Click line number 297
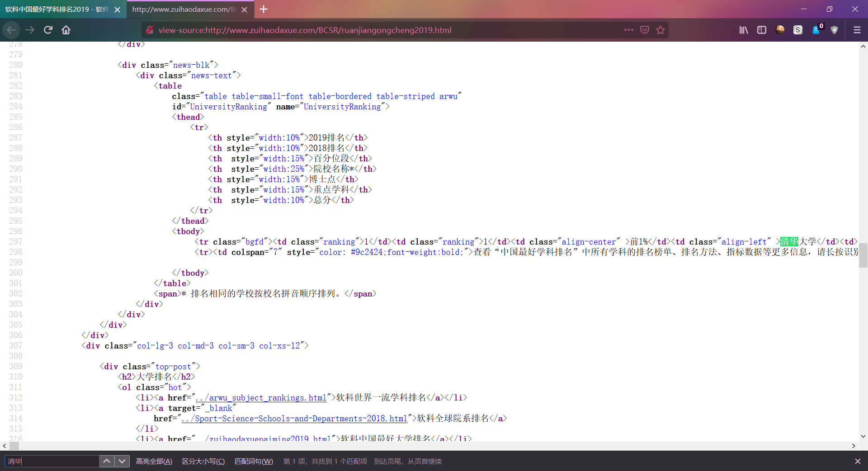Image resolution: width=868 pixels, height=471 pixels. [x=16, y=242]
